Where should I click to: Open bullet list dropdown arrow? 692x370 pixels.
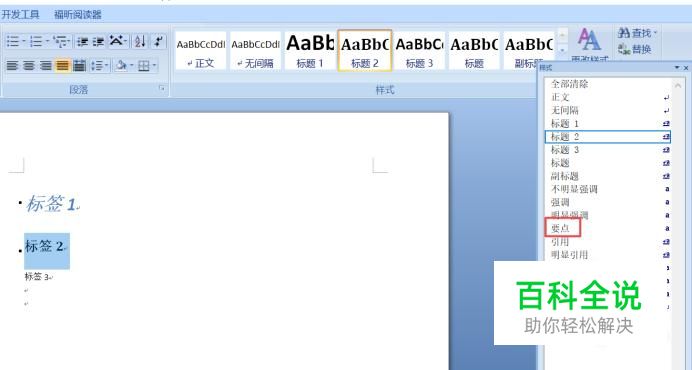[x=24, y=42]
